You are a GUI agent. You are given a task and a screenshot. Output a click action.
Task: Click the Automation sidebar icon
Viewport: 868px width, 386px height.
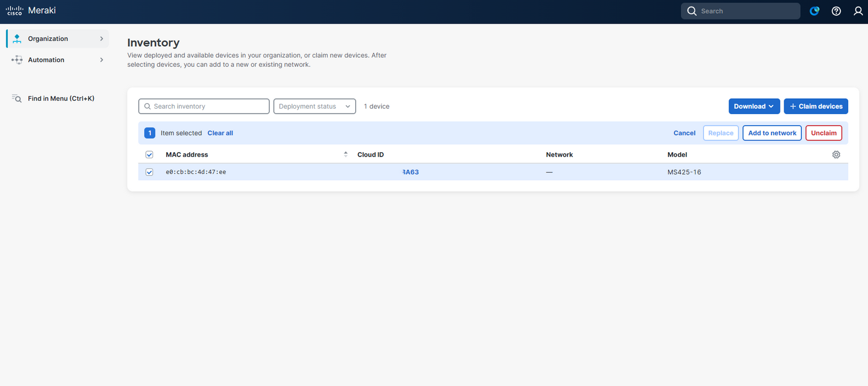[x=17, y=60]
